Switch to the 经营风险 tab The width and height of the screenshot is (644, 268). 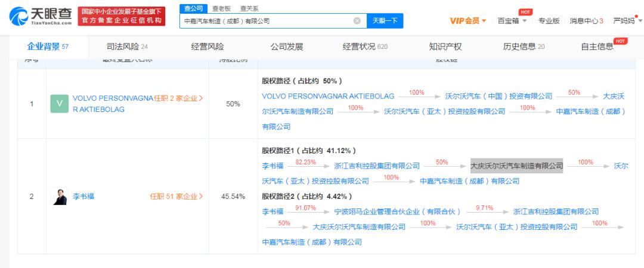pyautogui.click(x=208, y=47)
